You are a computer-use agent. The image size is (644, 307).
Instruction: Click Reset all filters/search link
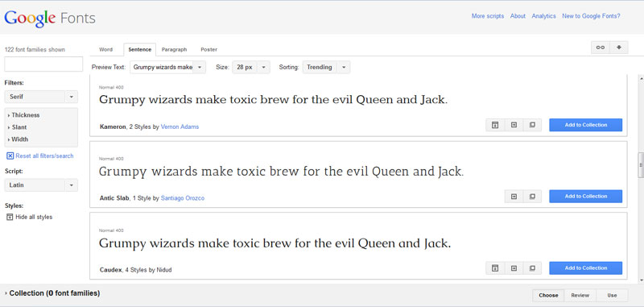click(44, 156)
